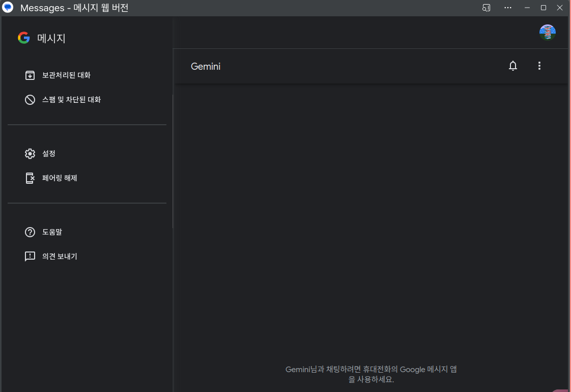The height and width of the screenshot is (392, 571).
Task: Open the title bar three-dot app menu
Action: coord(508,8)
